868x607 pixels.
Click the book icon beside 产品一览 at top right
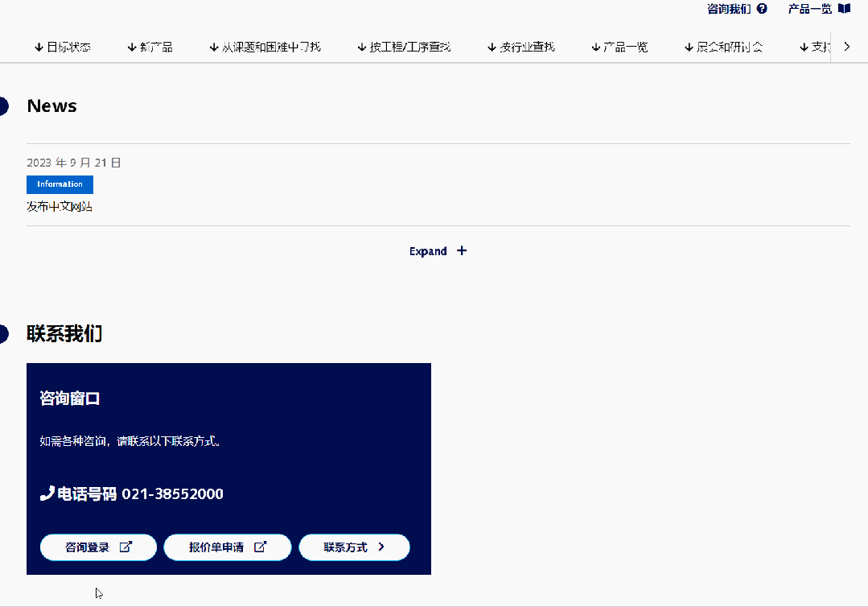click(844, 9)
